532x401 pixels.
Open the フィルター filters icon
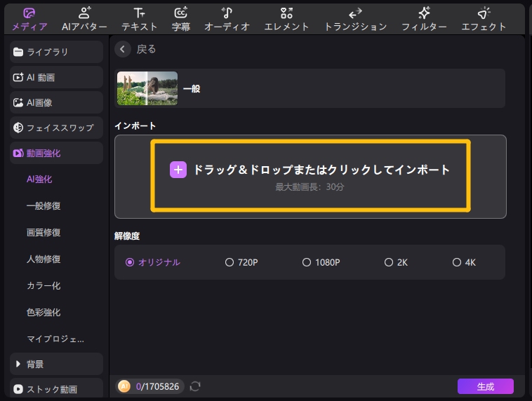(x=424, y=13)
